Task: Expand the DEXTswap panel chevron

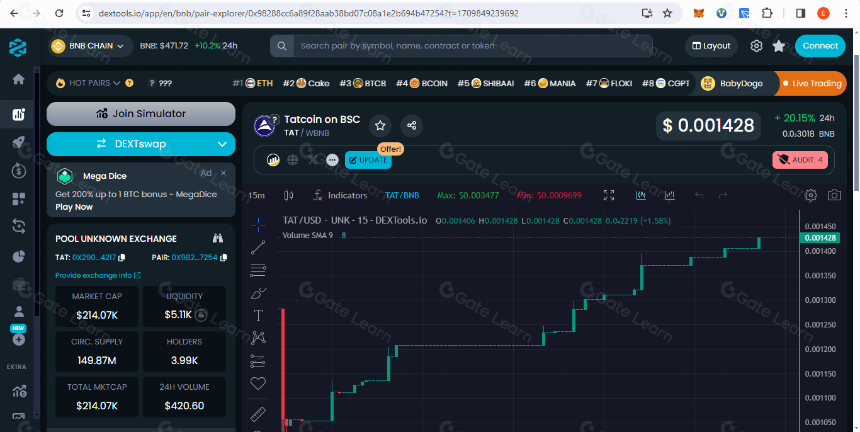Action: [222, 144]
